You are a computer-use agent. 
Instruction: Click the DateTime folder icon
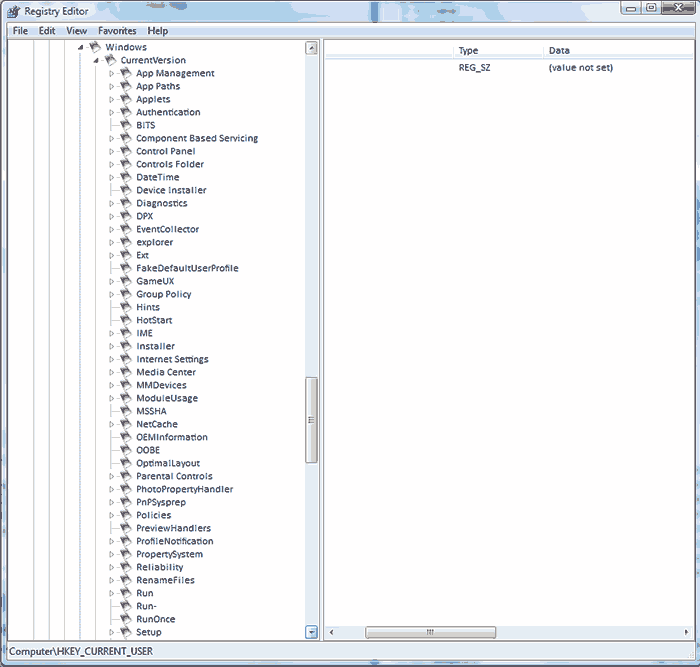[126, 177]
